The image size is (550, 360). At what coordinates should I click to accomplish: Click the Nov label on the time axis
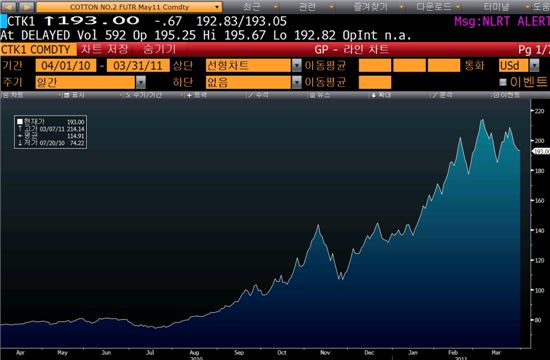coord(325,353)
